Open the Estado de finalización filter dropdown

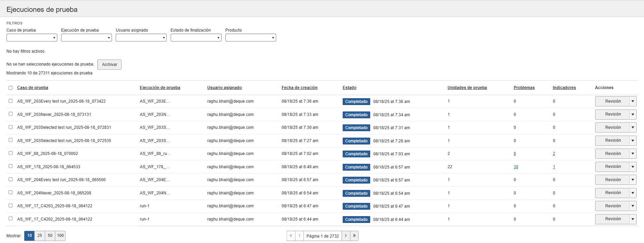(x=196, y=38)
